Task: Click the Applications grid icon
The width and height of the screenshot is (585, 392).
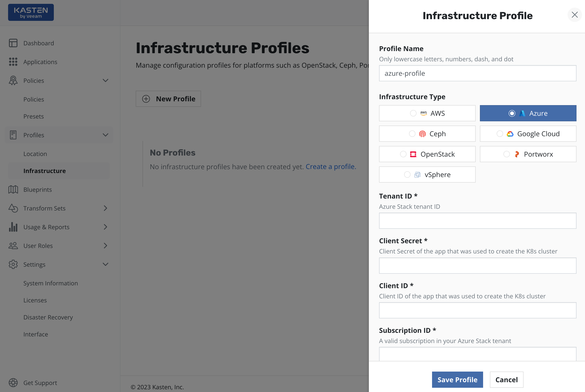Action: [x=13, y=62]
